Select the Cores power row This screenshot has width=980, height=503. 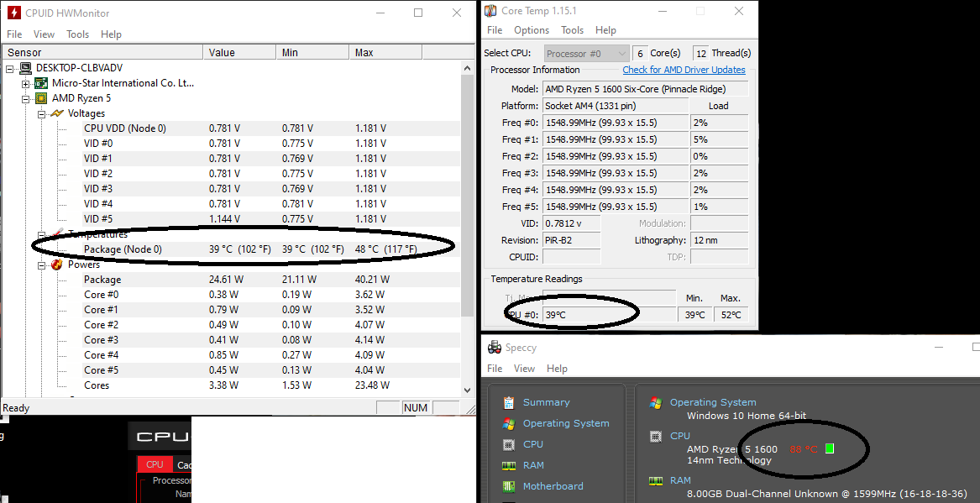coord(271,385)
